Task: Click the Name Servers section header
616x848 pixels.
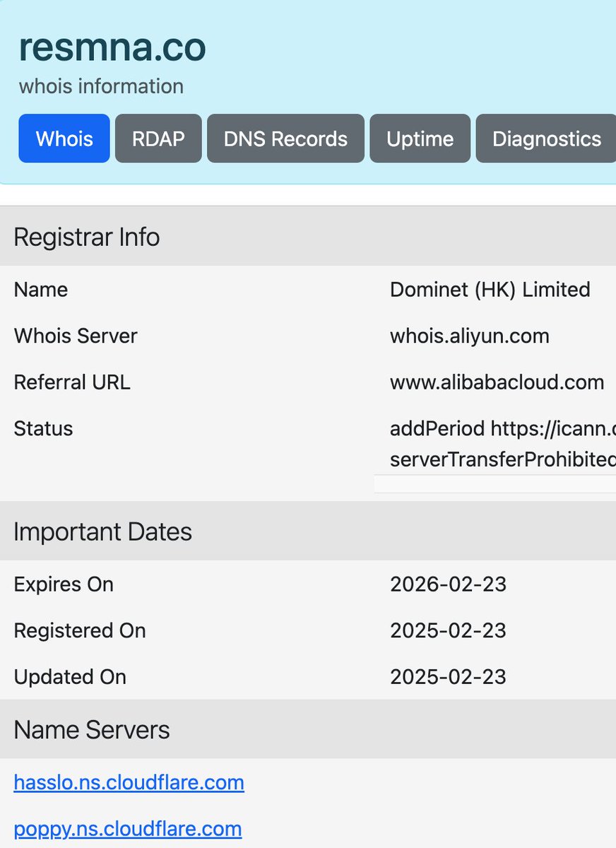Action: 308,729
